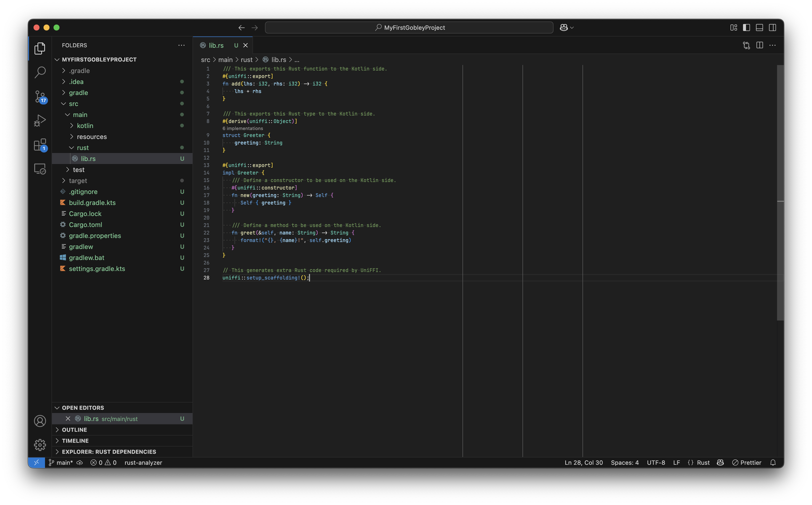This screenshot has height=505, width=812.
Task: Click the MyFirstGobleyProject search field
Action: point(409,27)
